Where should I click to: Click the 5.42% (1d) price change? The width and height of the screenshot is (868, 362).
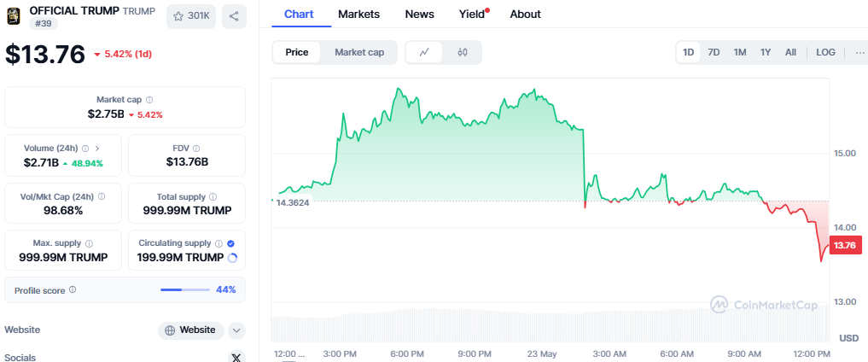(123, 55)
